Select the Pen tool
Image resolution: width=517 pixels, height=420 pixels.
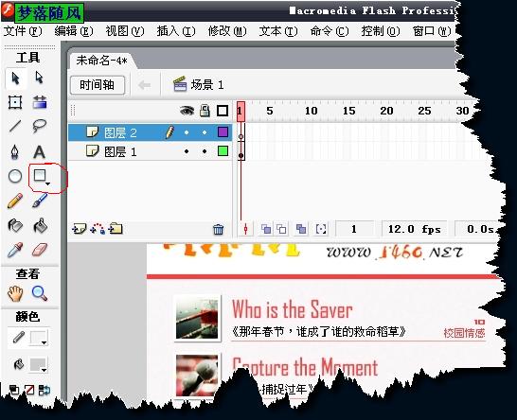pos(15,152)
